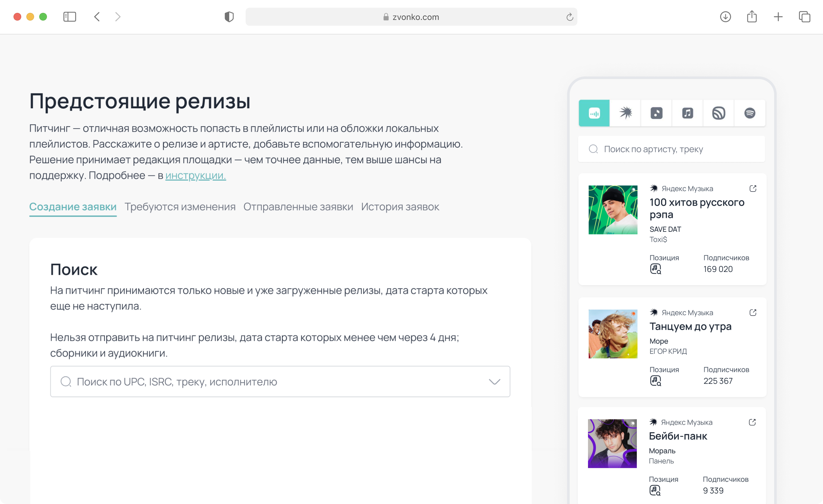823x504 pixels.
Task: Toggle the Safari sidebar
Action: point(69,17)
